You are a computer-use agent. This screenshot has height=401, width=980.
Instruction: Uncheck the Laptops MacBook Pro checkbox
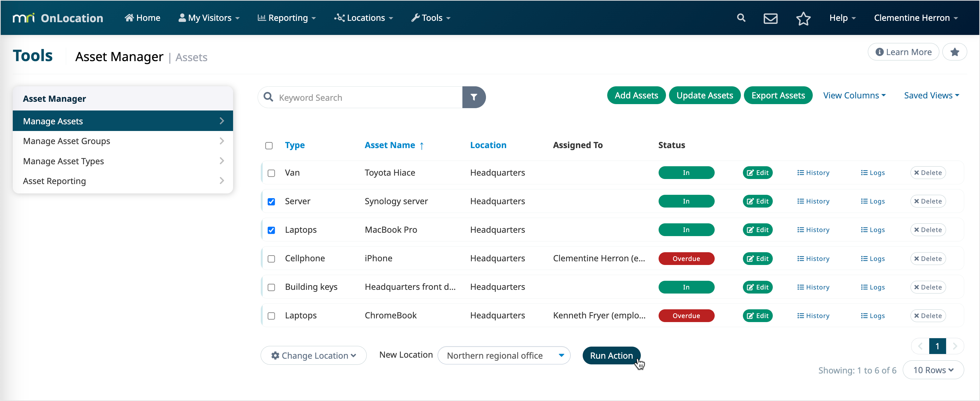click(271, 230)
